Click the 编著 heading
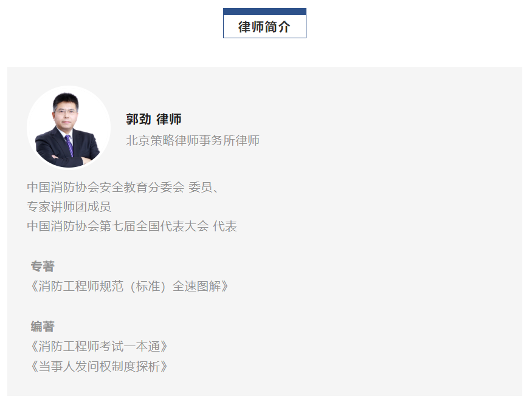 (x=43, y=327)
